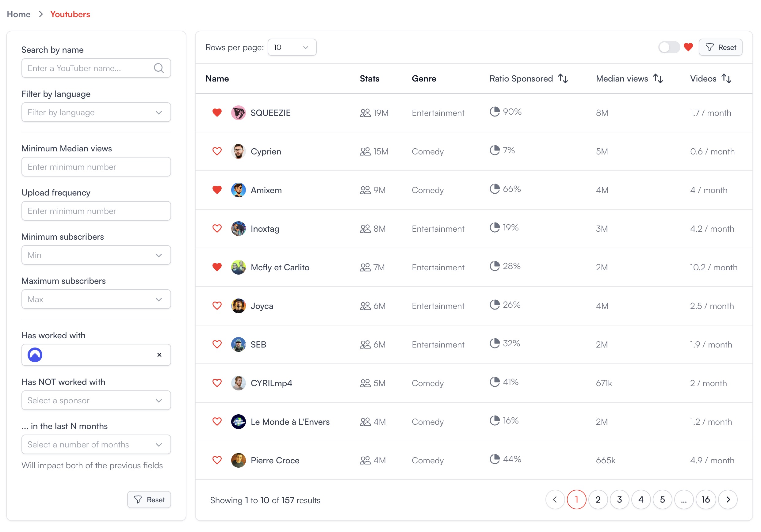Click the red heart icon beside the switch

[x=688, y=47]
